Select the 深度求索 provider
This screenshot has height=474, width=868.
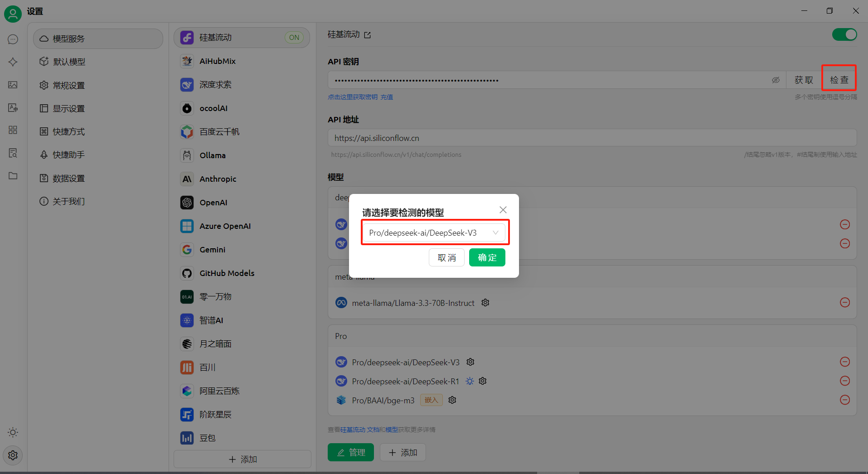coord(242,85)
